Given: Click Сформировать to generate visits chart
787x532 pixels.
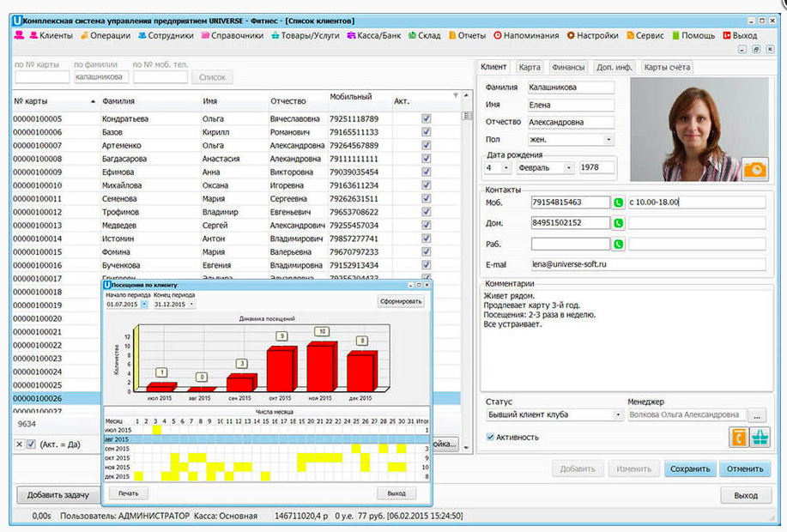Looking at the screenshot, I should pyautogui.click(x=400, y=302).
